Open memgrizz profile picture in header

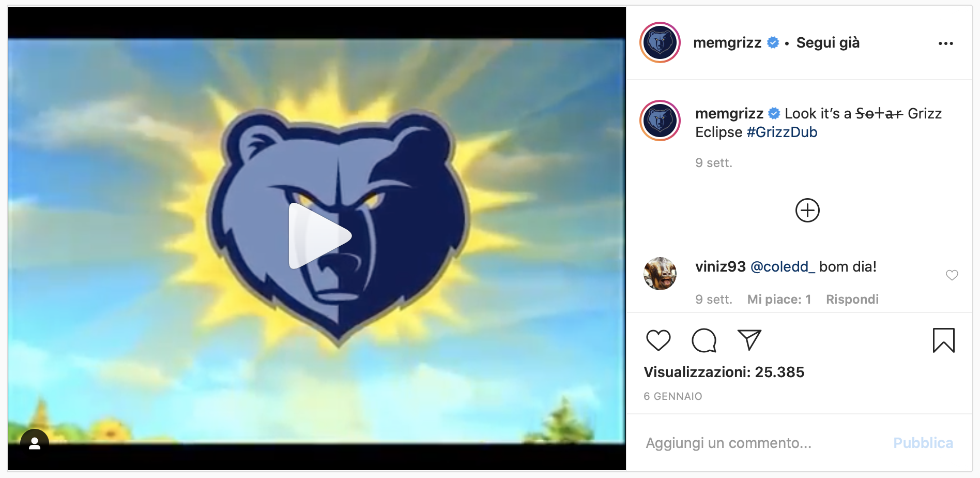[660, 42]
